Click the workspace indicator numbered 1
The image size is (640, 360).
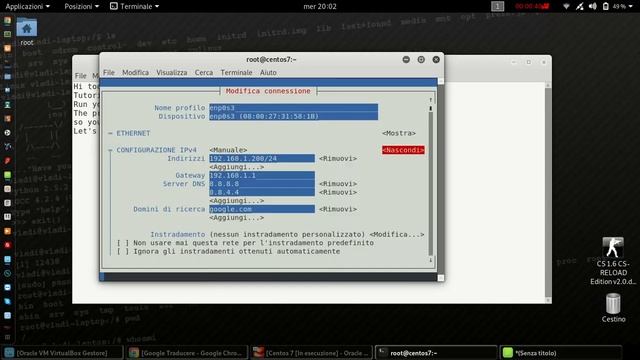pyautogui.click(x=497, y=6)
